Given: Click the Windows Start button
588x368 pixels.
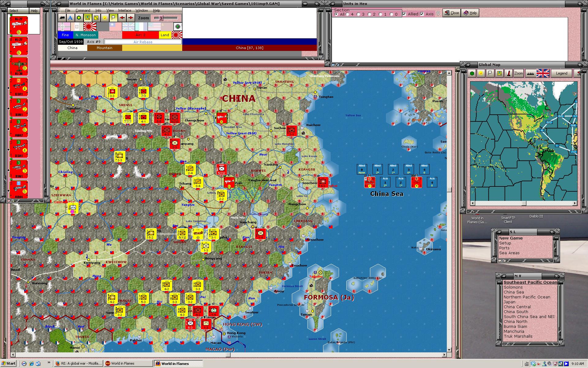Looking at the screenshot, I should tap(9, 363).
